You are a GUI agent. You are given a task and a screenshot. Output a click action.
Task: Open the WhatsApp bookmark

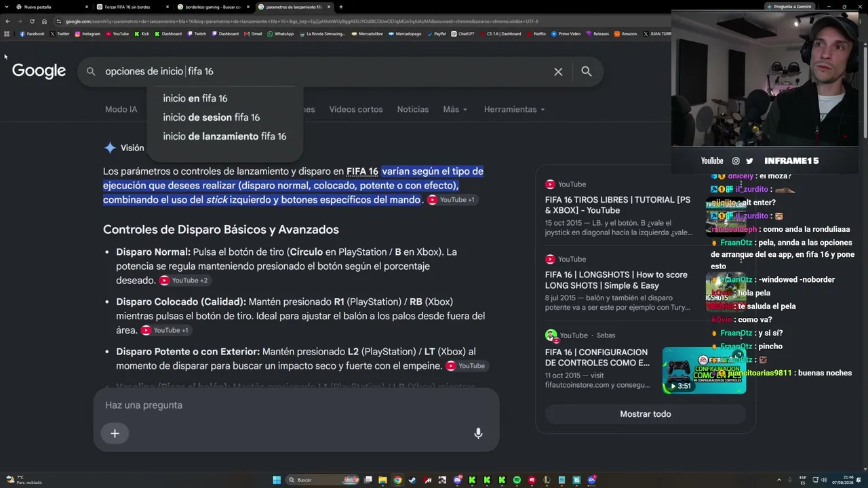click(281, 34)
